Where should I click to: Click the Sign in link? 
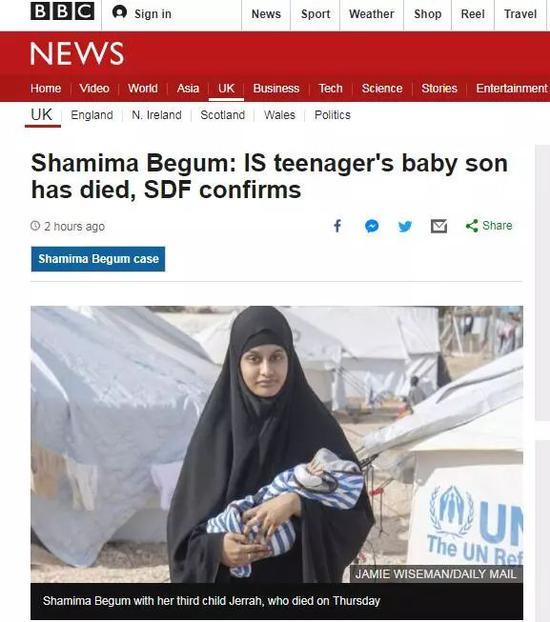(x=153, y=14)
